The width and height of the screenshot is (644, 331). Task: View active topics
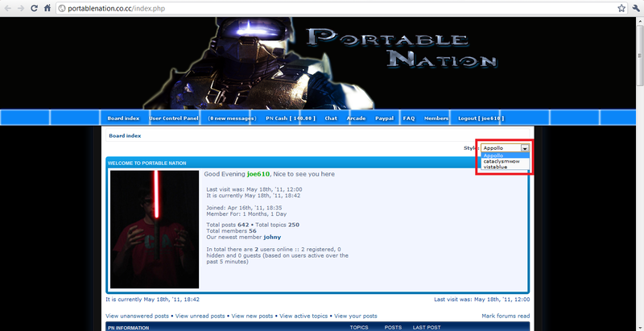click(303, 316)
